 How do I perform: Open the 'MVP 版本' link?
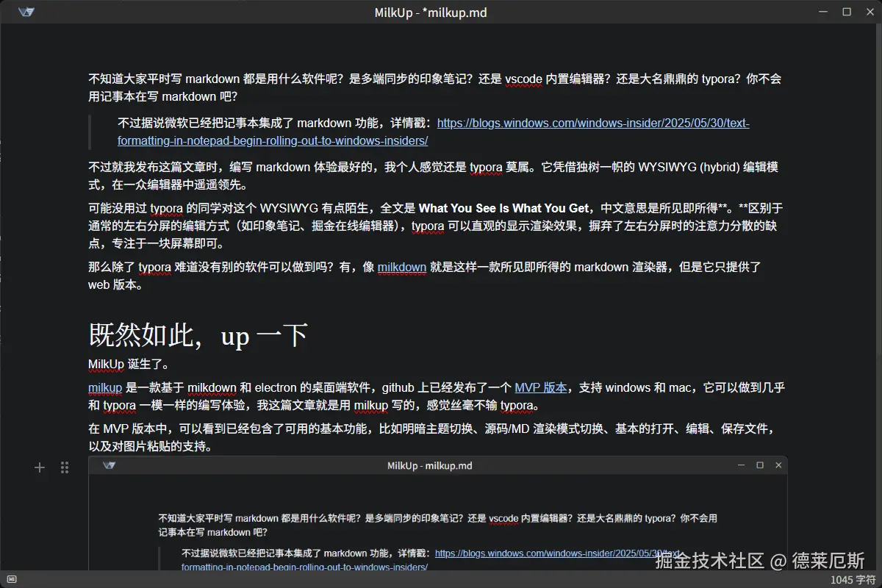pos(541,387)
